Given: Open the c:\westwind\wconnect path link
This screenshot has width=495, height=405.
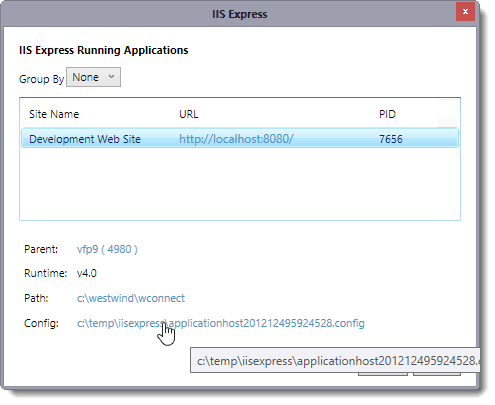Looking at the screenshot, I should (131, 298).
